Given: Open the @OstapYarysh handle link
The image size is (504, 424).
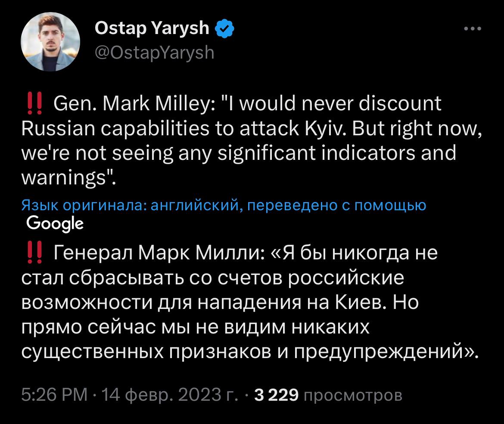Looking at the screenshot, I should pyautogui.click(x=153, y=52).
